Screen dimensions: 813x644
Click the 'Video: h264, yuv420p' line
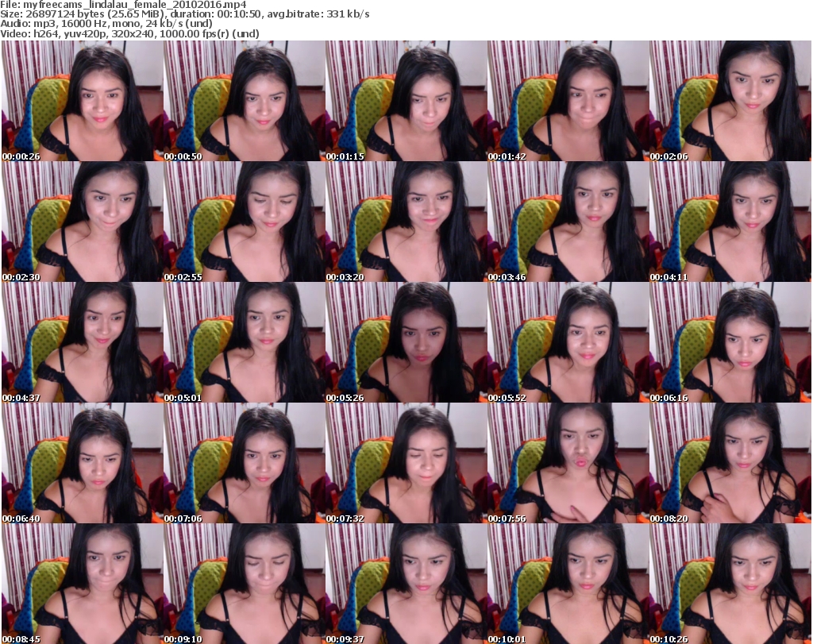click(129, 33)
